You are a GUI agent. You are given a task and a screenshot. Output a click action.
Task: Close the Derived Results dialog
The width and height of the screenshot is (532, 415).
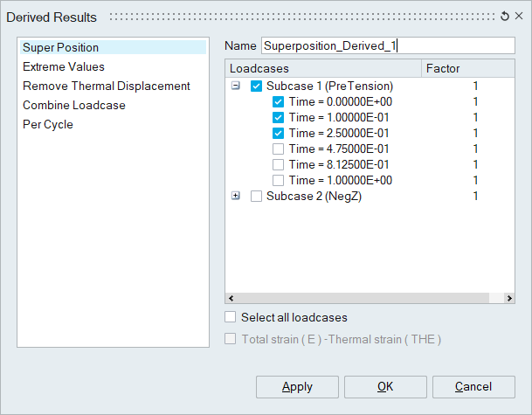[x=518, y=17]
